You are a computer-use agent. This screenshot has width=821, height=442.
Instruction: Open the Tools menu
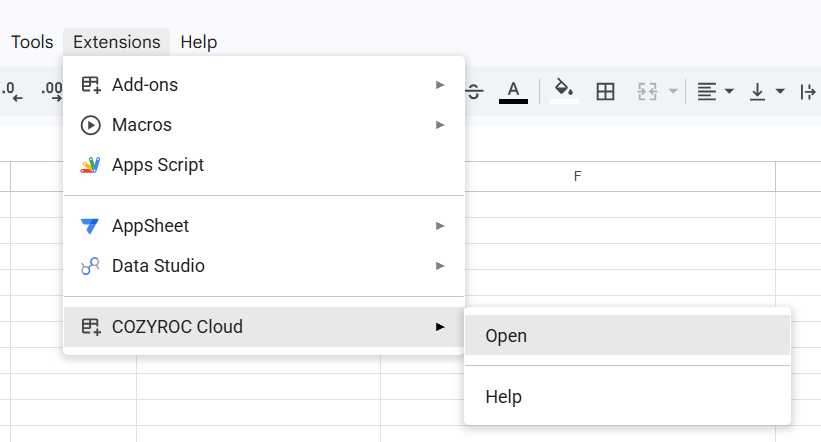tap(32, 42)
